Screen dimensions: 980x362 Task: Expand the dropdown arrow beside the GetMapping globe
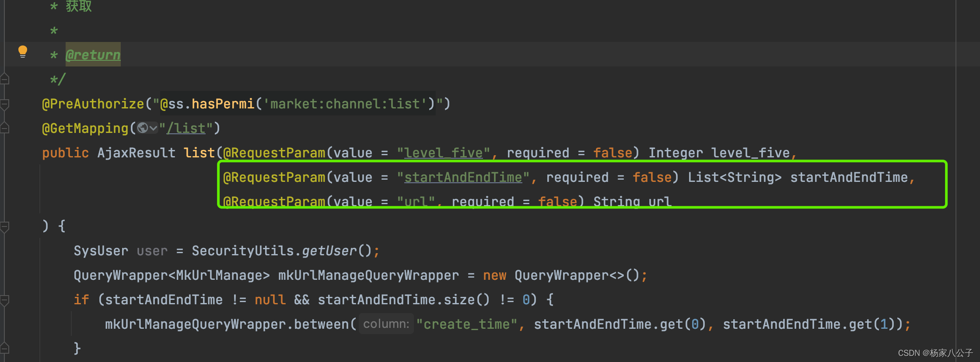click(x=153, y=128)
